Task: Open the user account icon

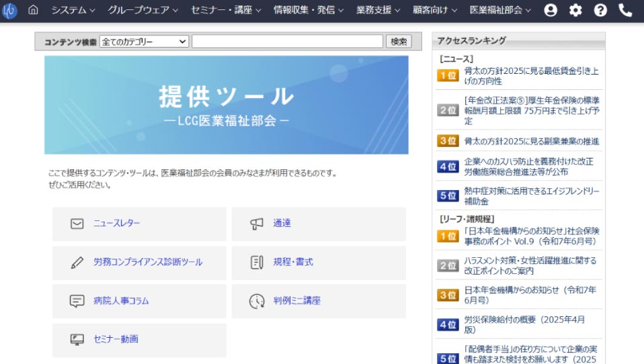Action: (x=551, y=10)
